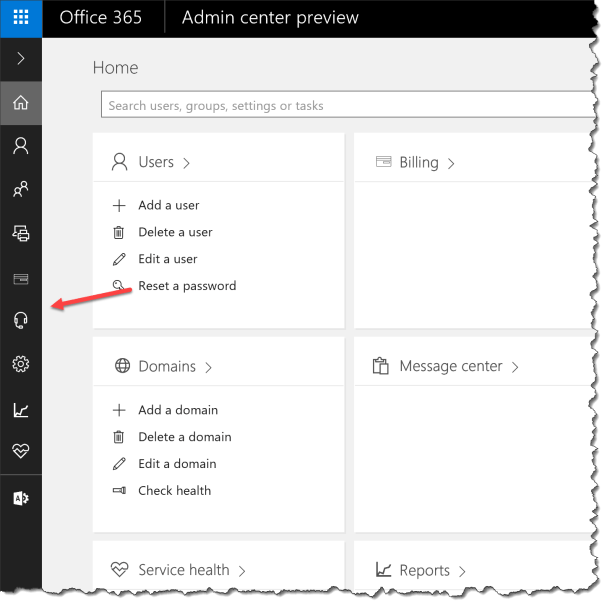Open Health heart icon in sidebar
Image resolution: width=615 pixels, height=612 pixels.
20,451
